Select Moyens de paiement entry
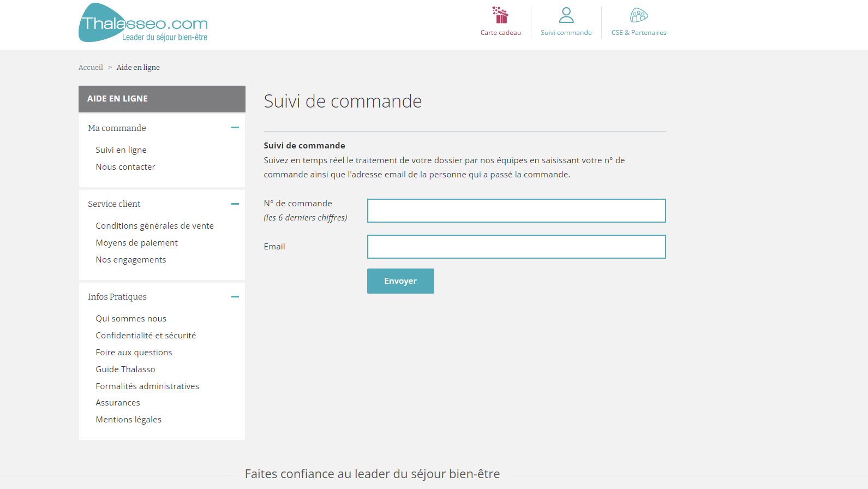The height and width of the screenshot is (489, 868). [137, 243]
